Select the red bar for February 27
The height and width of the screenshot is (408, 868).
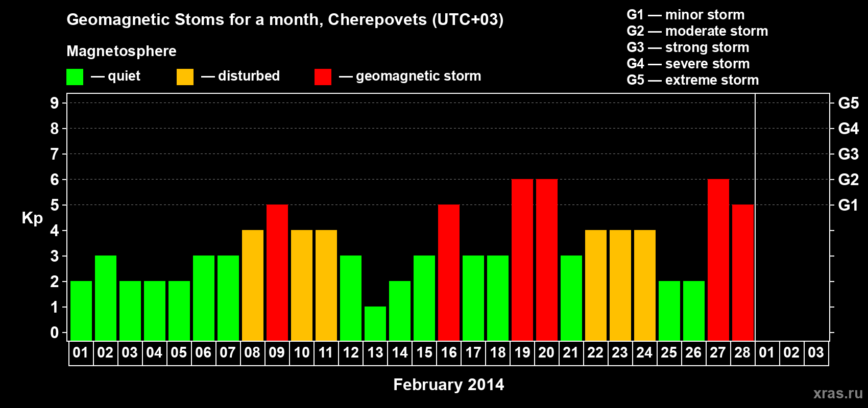tap(718, 260)
